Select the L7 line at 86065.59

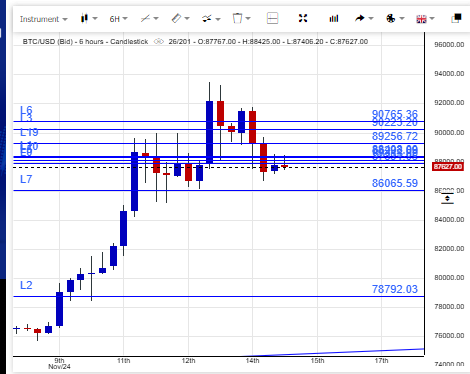[x=219, y=190]
